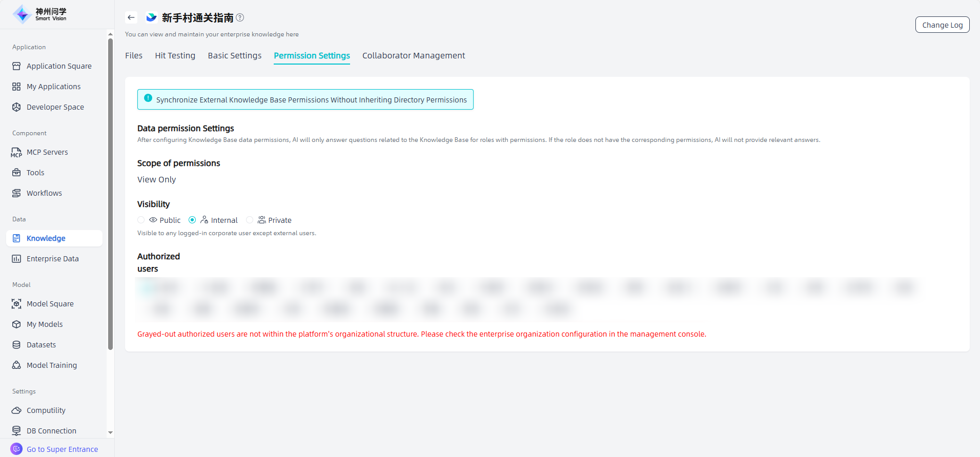This screenshot has height=457, width=980.
Task: Open MCP Servers in sidebar
Action: click(x=47, y=152)
